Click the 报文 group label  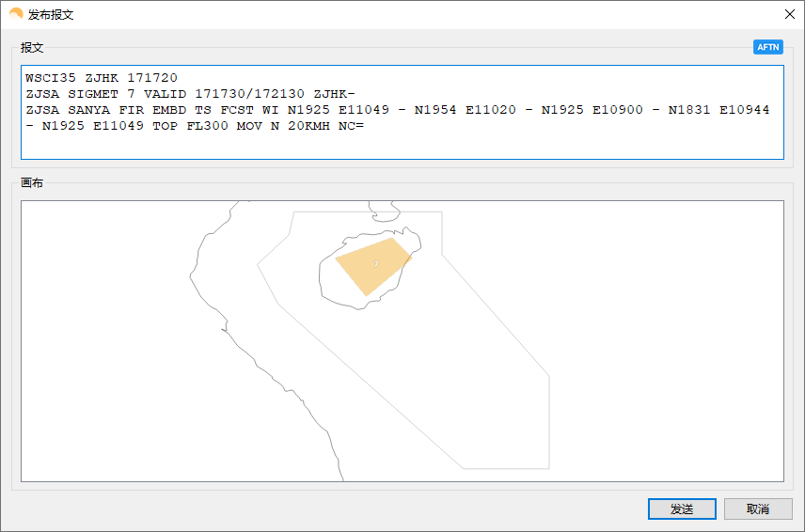click(32, 48)
